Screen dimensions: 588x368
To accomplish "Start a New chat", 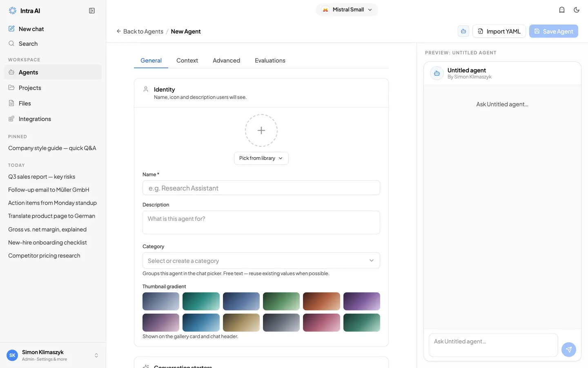I will 53,29.
